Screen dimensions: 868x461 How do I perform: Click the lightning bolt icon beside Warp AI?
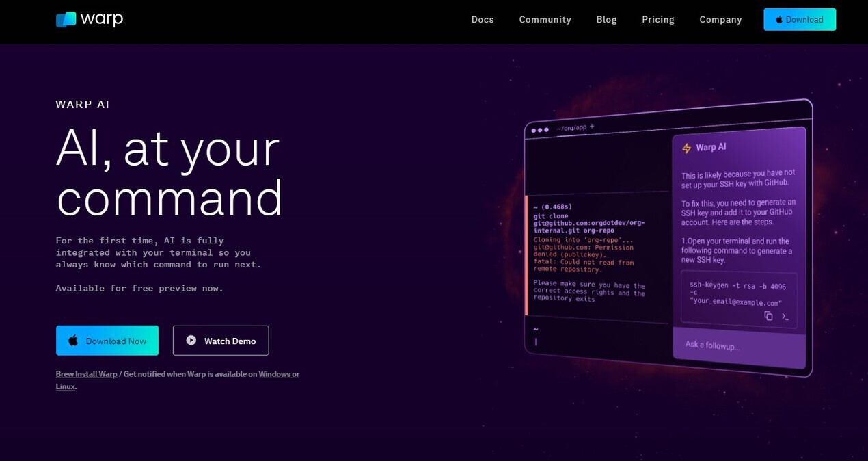coord(686,148)
